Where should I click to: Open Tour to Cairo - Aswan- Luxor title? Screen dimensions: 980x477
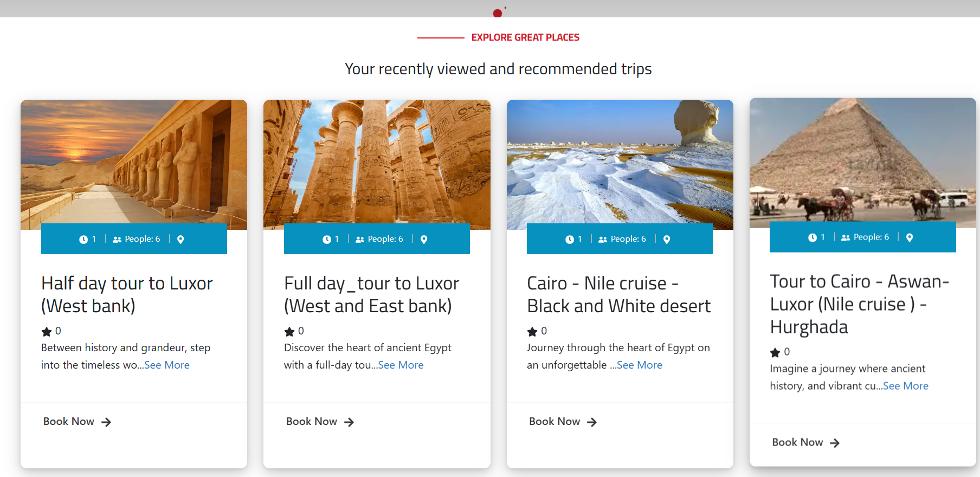(860, 304)
